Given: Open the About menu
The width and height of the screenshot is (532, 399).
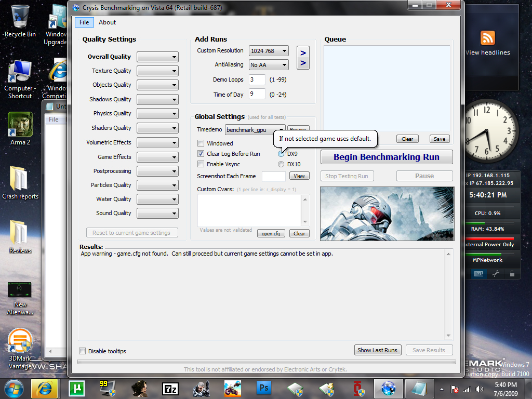Looking at the screenshot, I should [107, 22].
